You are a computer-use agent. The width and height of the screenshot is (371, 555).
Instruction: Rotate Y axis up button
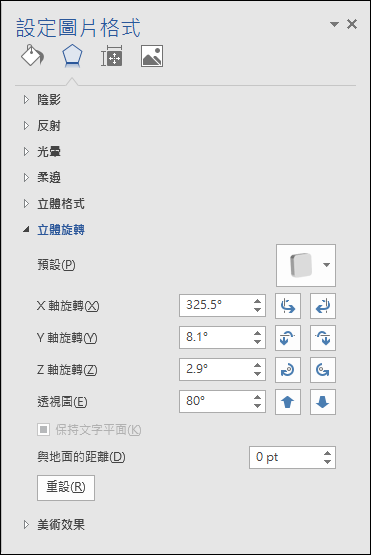click(x=288, y=338)
